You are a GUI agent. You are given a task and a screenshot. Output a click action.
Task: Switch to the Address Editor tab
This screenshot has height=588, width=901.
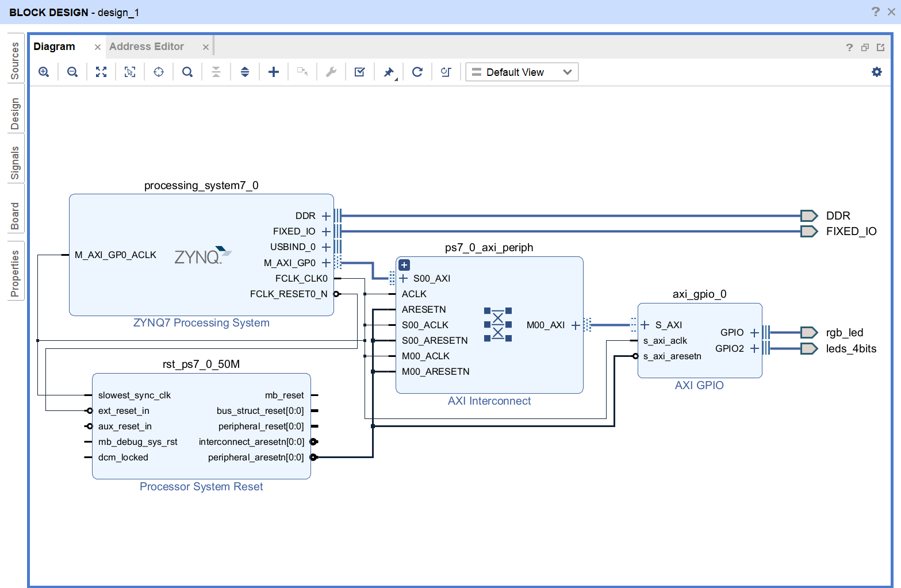tap(147, 47)
